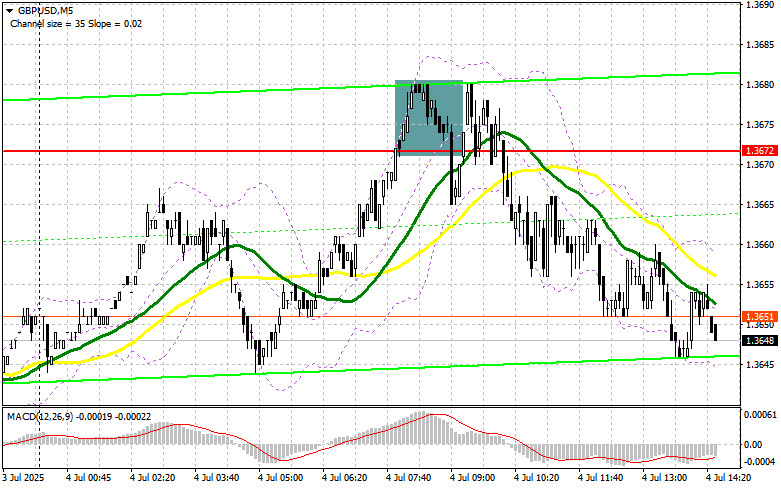Click the 4 Jul 06:20 time label
The height and width of the screenshot is (489, 781).
click(x=345, y=478)
